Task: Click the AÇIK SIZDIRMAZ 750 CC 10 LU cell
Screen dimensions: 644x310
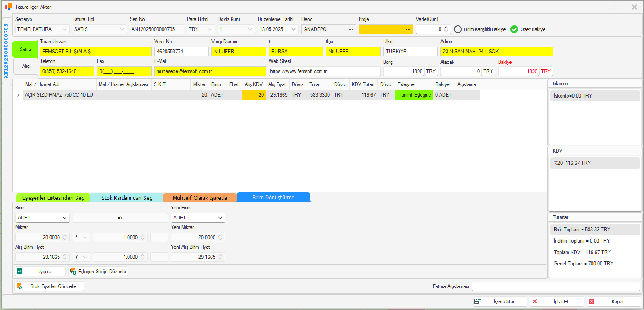Action: click(60, 95)
